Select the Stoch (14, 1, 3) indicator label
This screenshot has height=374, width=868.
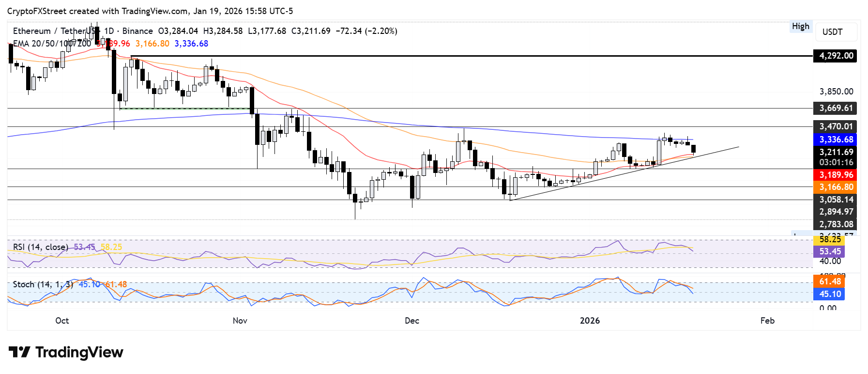pos(43,284)
